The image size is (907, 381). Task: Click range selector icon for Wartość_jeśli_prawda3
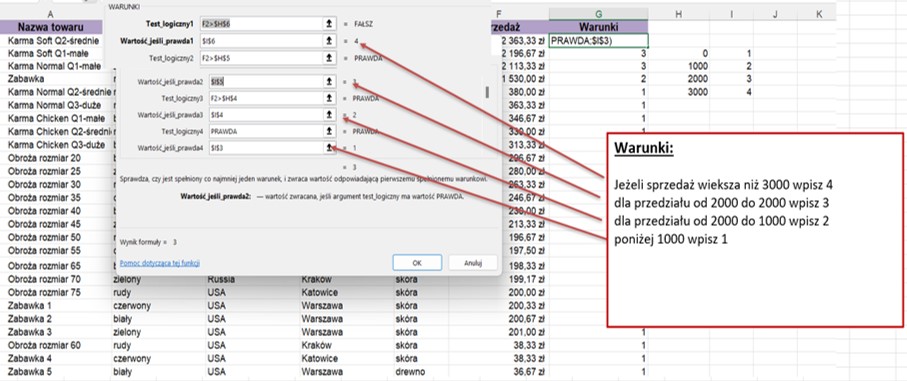pos(329,114)
